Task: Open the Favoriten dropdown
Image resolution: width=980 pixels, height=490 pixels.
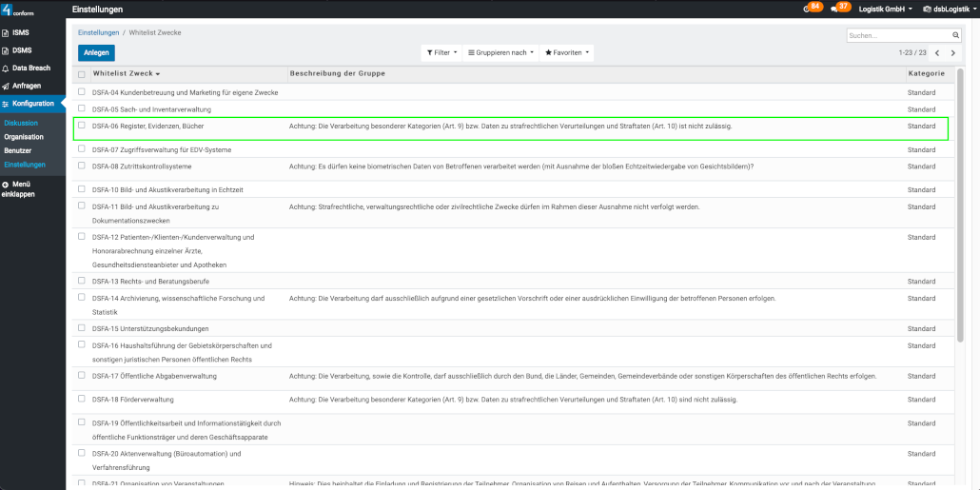Action: click(x=567, y=52)
